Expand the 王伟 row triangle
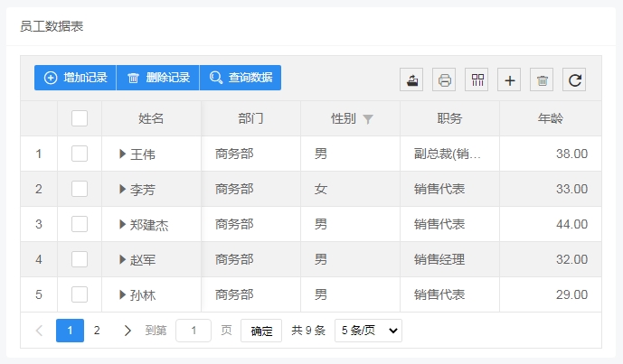The width and height of the screenshot is (623, 364). [x=122, y=154]
